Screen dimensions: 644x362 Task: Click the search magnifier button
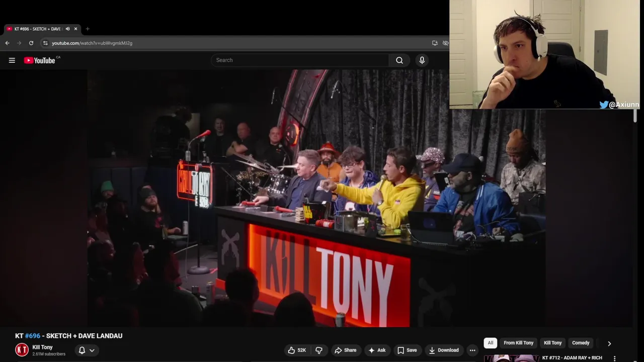click(x=399, y=60)
